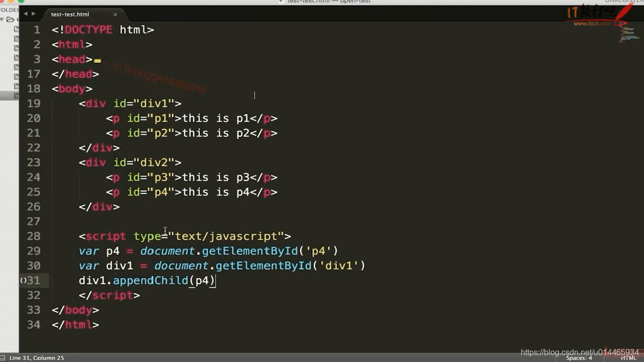
Task: Click getElementById on line 29
Action: point(250,251)
